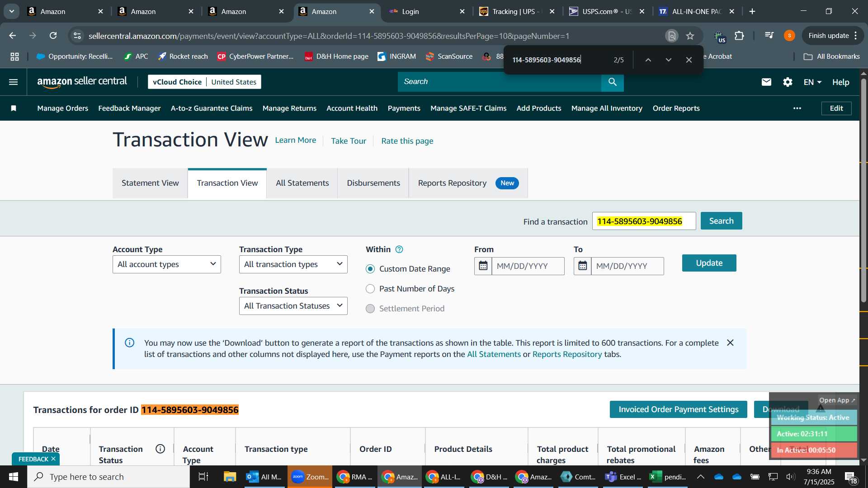868x488 pixels.
Task: Open Zoom from the taskbar
Action: (x=310, y=477)
